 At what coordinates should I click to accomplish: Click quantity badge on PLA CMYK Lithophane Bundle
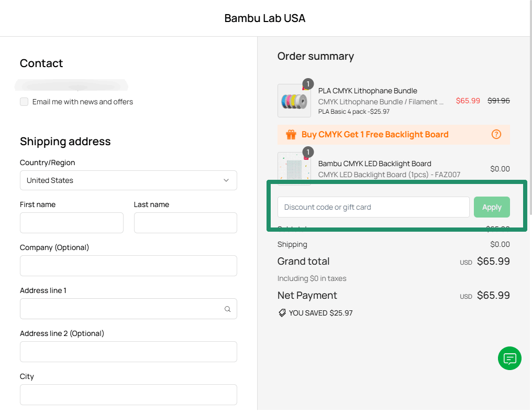coord(308,83)
